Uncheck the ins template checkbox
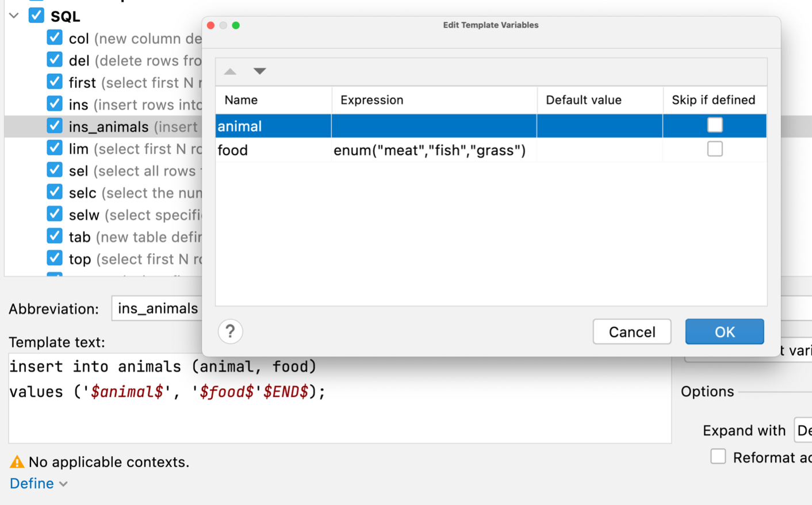This screenshot has height=505, width=812. (55, 104)
